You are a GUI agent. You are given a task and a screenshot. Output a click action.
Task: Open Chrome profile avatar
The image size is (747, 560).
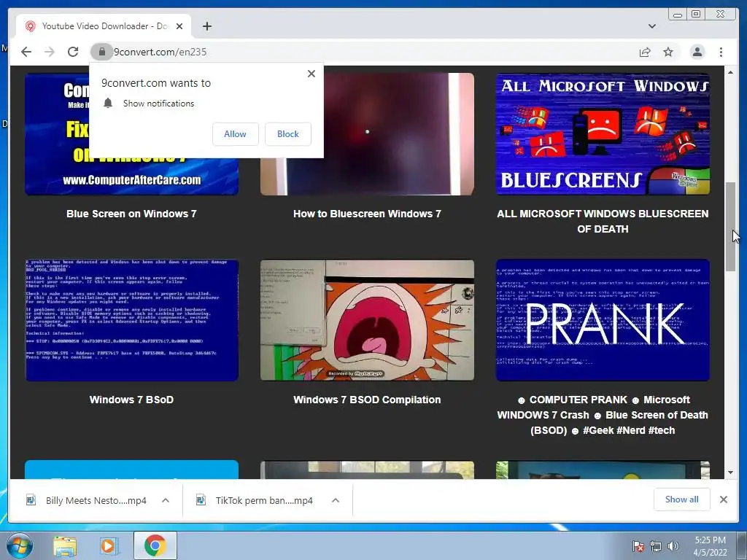[697, 52]
